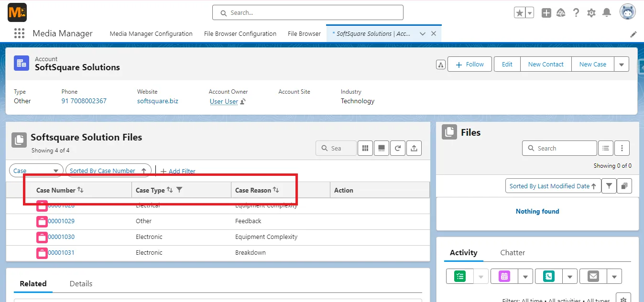Reverse sort order on Last Modified Date in Files

(594, 185)
